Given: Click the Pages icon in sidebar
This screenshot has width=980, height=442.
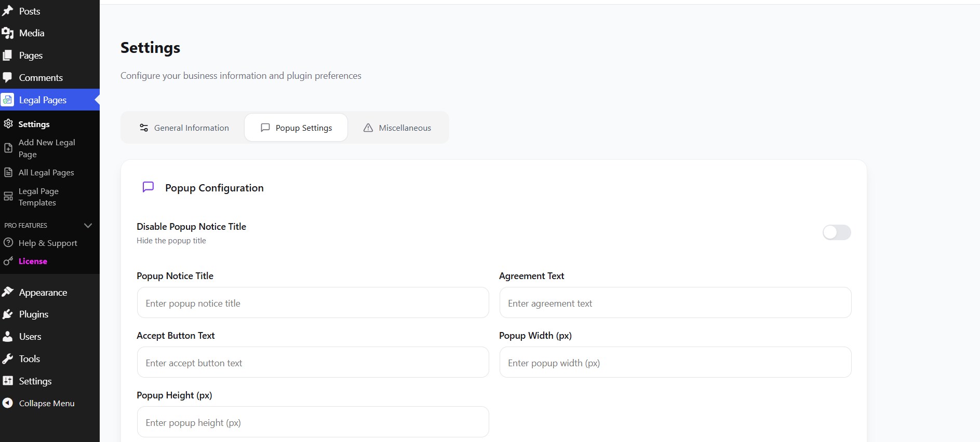Looking at the screenshot, I should [x=7, y=56].
